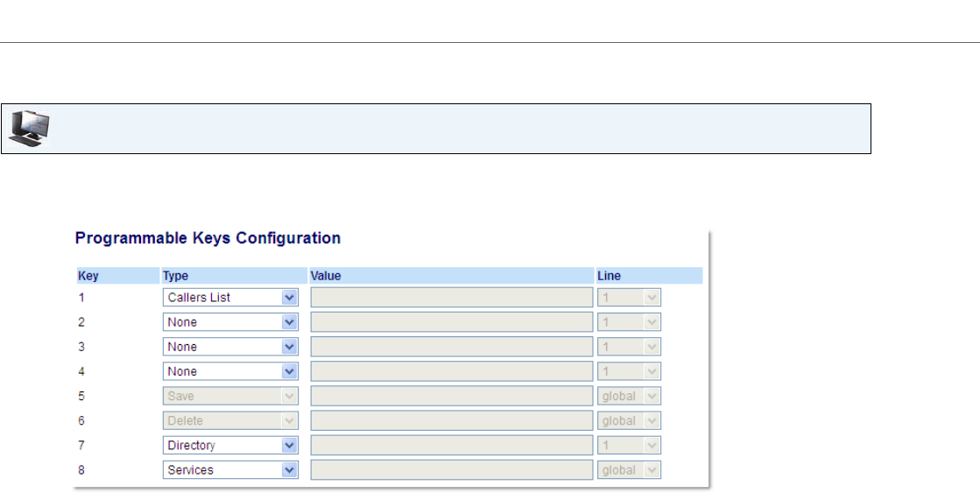Click the Programmable Keys Configuration heading
The height and width of the screenshot is (493, 980).
coord(208,238)
